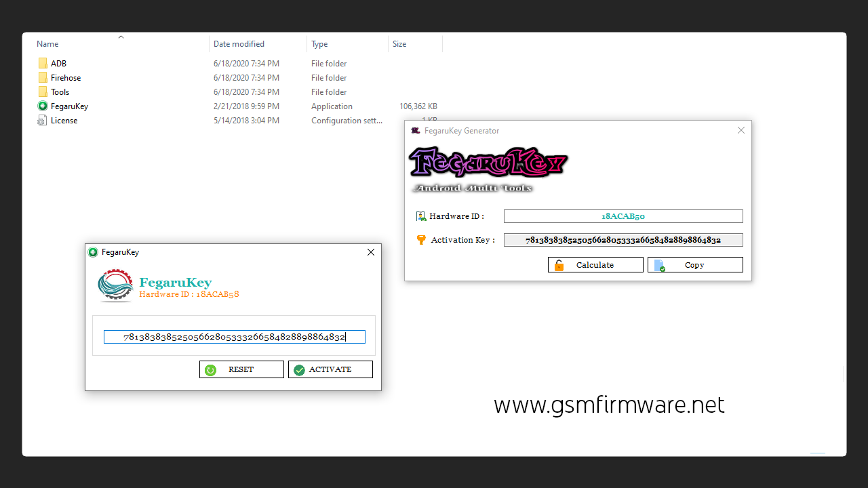Viewport: 868px width, 488px height.
Task: Sort files by Date modified column
Action: 238,43
